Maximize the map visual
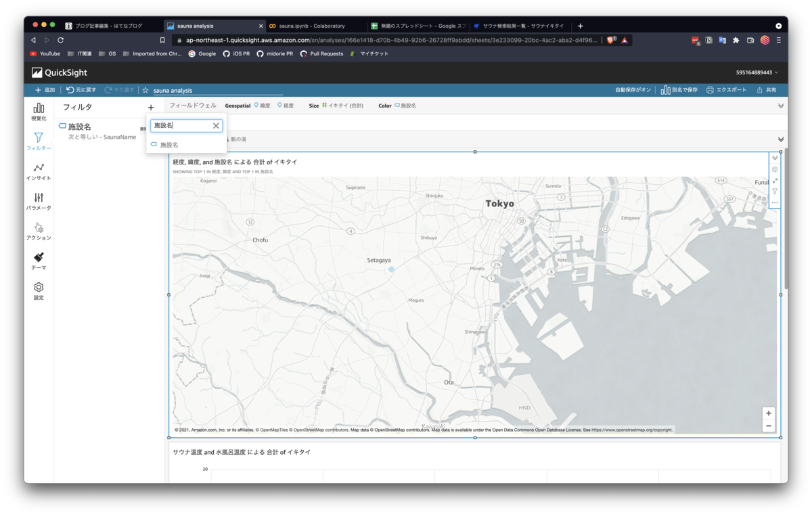 775,181
